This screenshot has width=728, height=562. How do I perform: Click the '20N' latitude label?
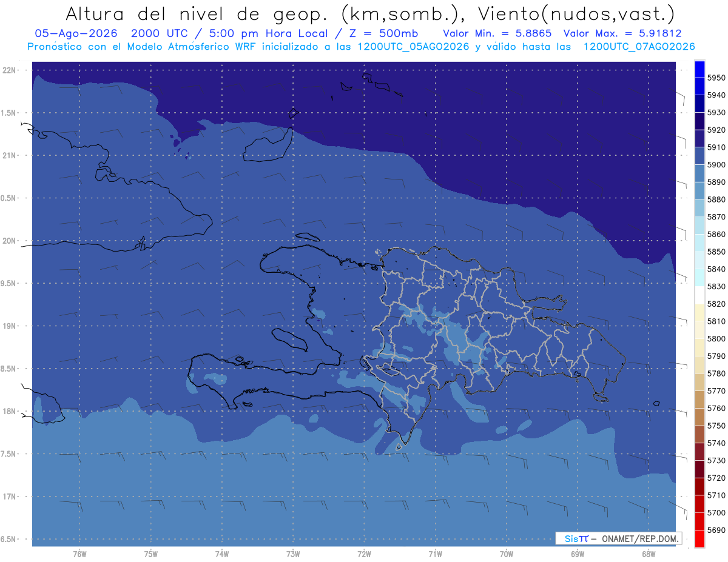click(x=10, y=241)
